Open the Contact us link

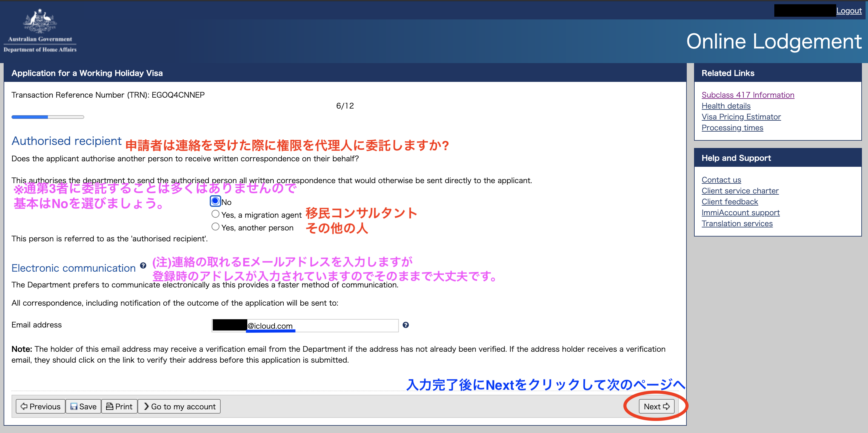pyautogui.click(x=721, y=180)
